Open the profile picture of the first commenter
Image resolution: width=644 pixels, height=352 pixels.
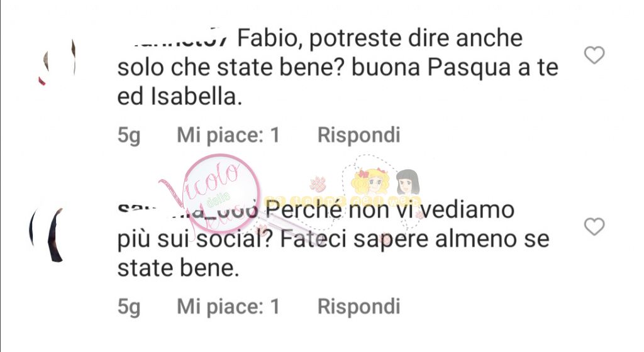click(57, 62)
